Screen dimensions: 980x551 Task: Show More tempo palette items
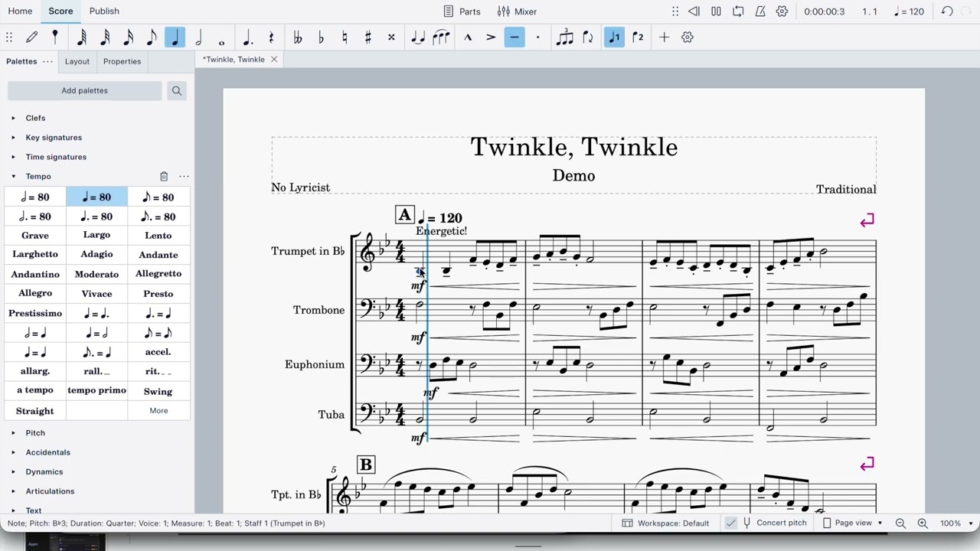click(x=158, y=411)
